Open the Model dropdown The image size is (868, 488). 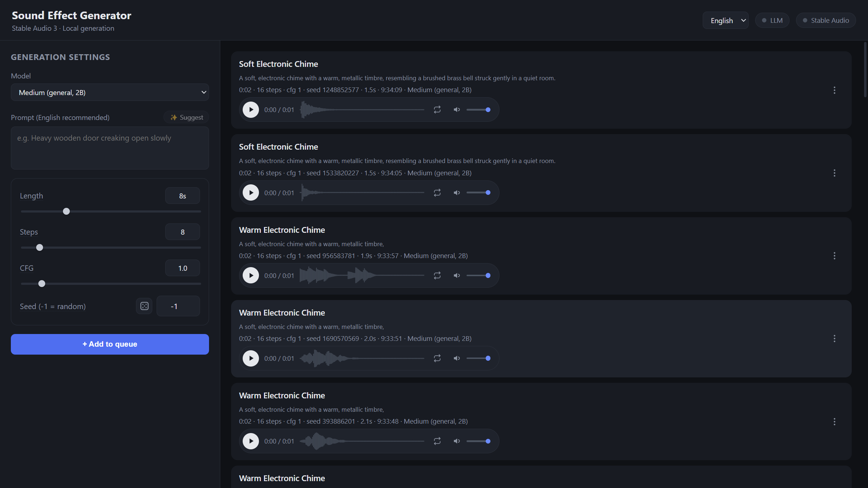point(110,93)
